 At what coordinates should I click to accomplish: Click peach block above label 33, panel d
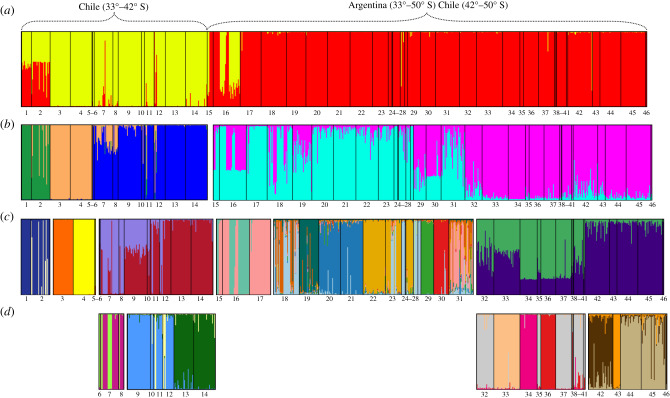pyautogui.click(x=507, y=351)
